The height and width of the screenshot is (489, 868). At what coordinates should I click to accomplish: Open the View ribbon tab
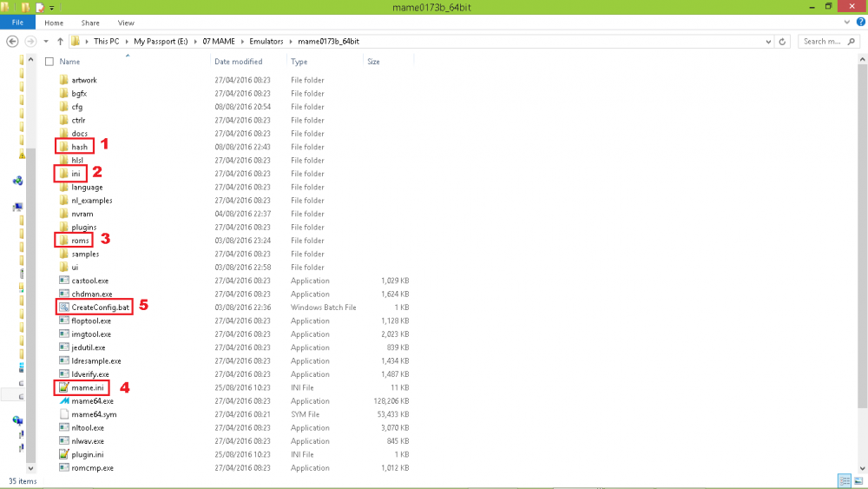(x=126, y=23)
